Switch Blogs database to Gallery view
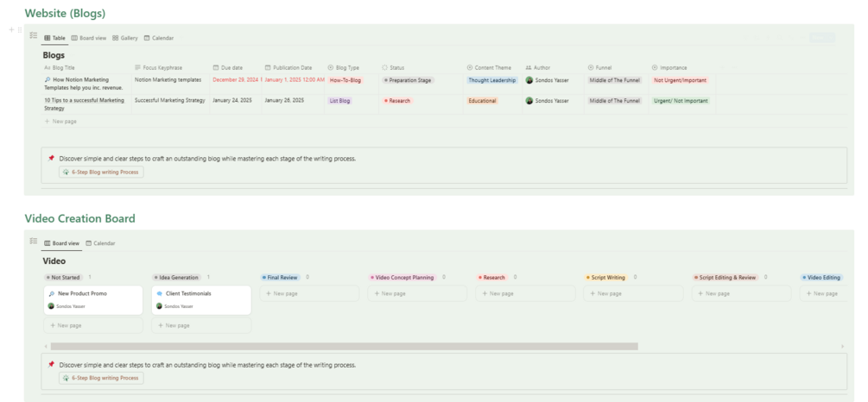 coord(125,38)
